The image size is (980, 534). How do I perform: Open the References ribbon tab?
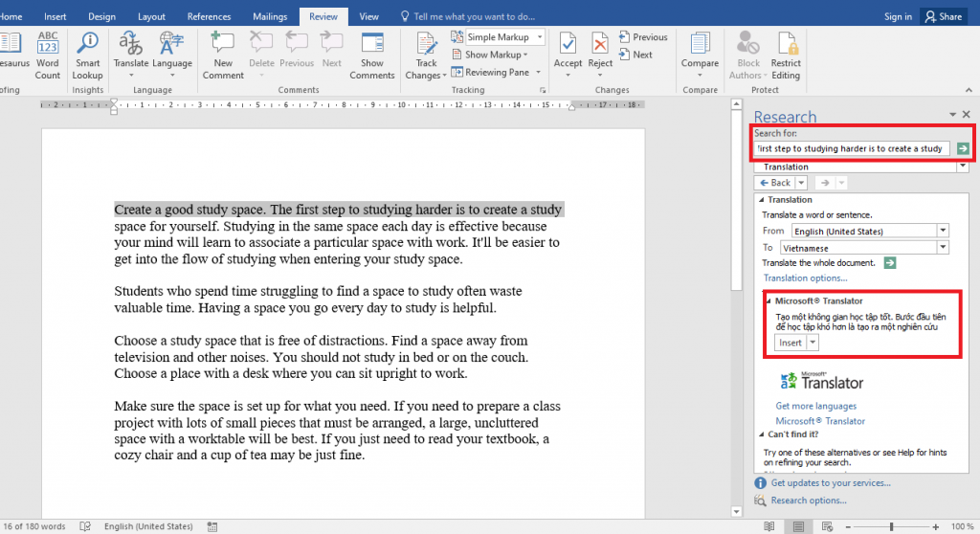[209, 16]
